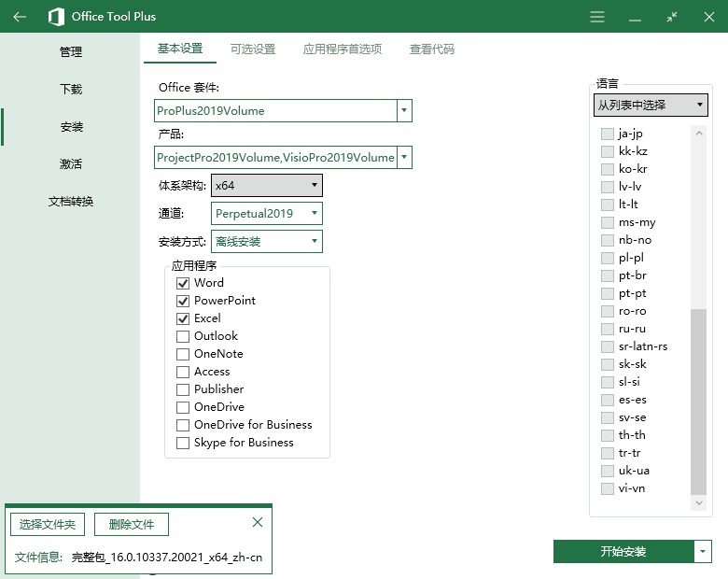This screenshot has width=728, height=579.
Task: Expand the Office 套件 dropdown arrow
Action: pyautogui.click(x=404, y=110)
